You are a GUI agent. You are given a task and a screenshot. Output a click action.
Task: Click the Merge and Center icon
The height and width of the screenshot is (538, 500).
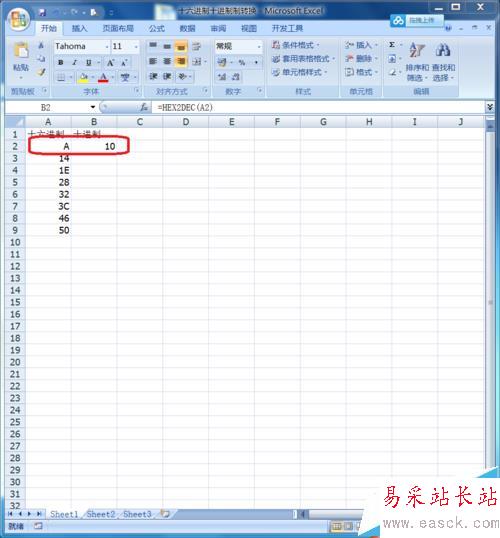tap(197, 61)
